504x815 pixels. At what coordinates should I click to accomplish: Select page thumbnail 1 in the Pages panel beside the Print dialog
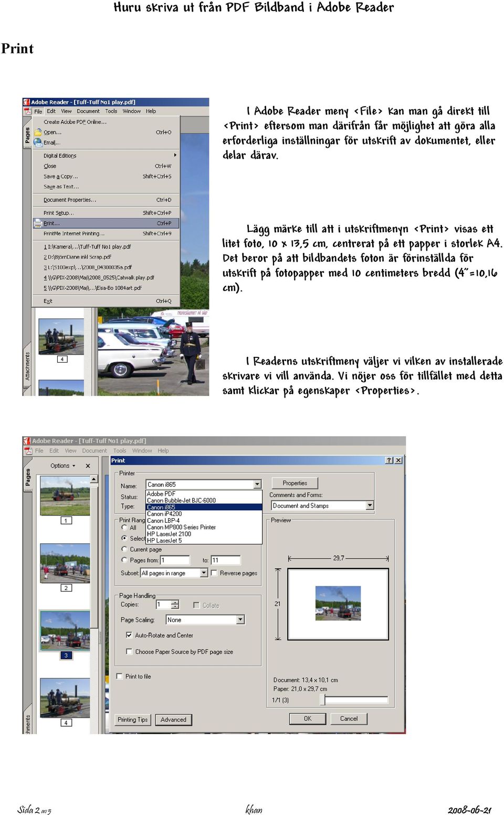[x=65, y=496]
